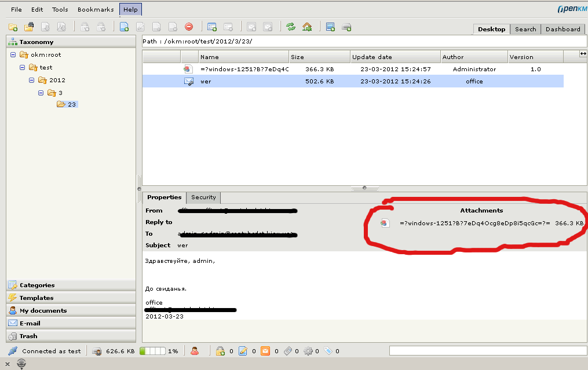Image resolution: width=588 pixels, height=370 pixels.
Task: Click the red delete toolbar icon
Action: coord(189,27)
